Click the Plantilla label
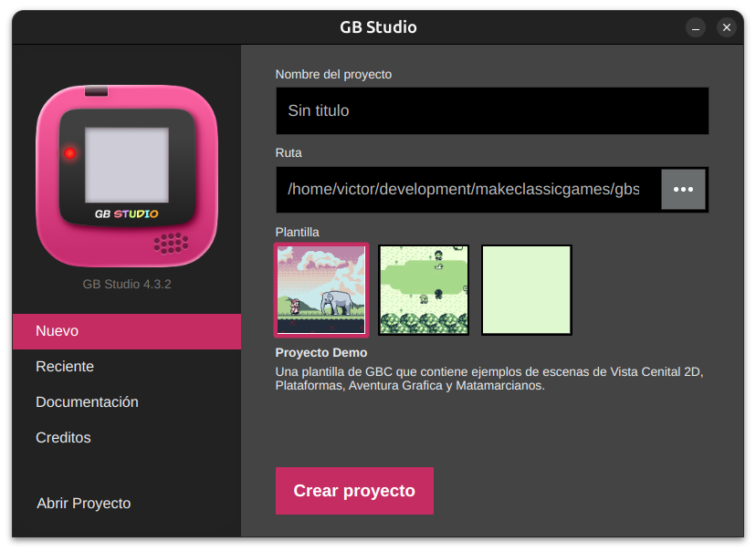Screen dimensions: 756x552 click(297, 232)
